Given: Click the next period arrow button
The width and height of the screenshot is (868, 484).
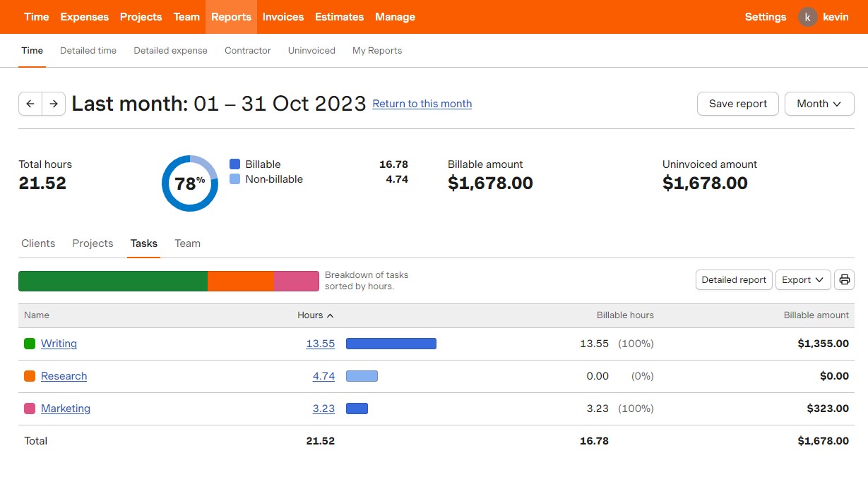Looking at the screenshot, I should tap(54, 104).
